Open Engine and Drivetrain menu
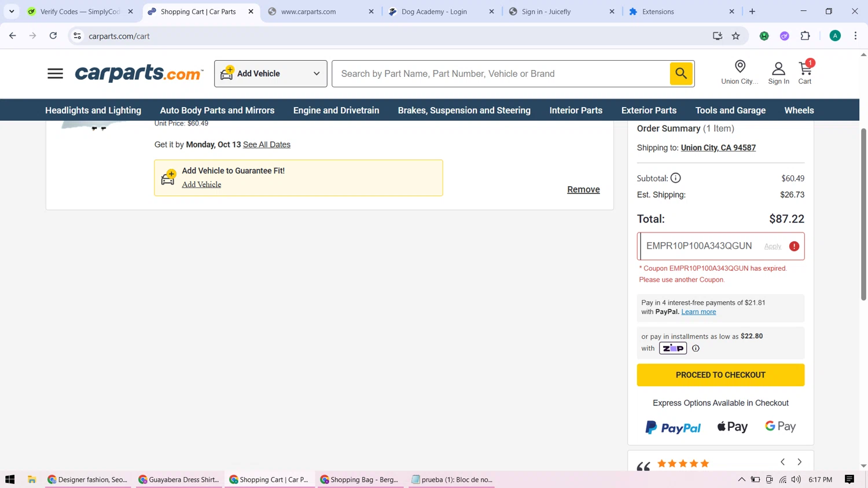Viewport: 868px width, 488px height. [336, 110]
